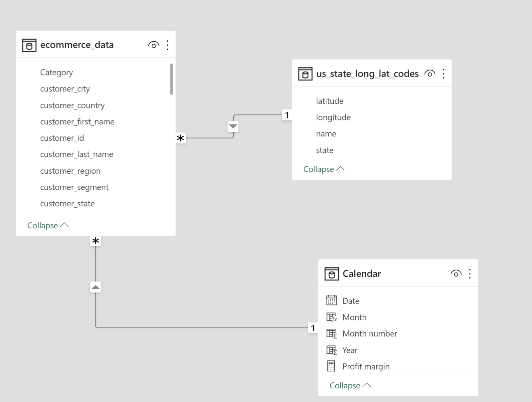
Task: Open more options menu for ecommerce_data
Action: coord(168,45)
